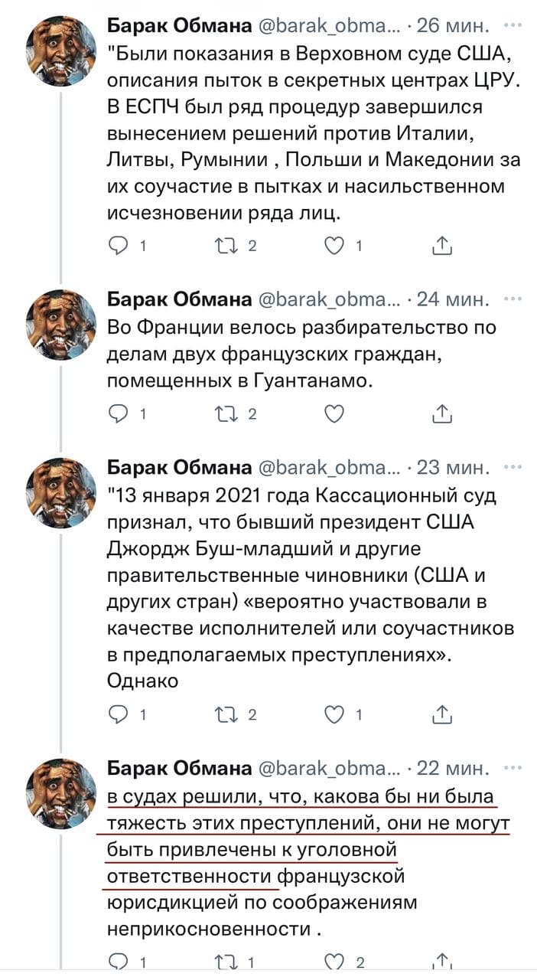Viewport: 537px width, 980px height.
Task: Like the tweet mentioning Литвы, Румынии, Польши
Action: (x=334, y=247)
